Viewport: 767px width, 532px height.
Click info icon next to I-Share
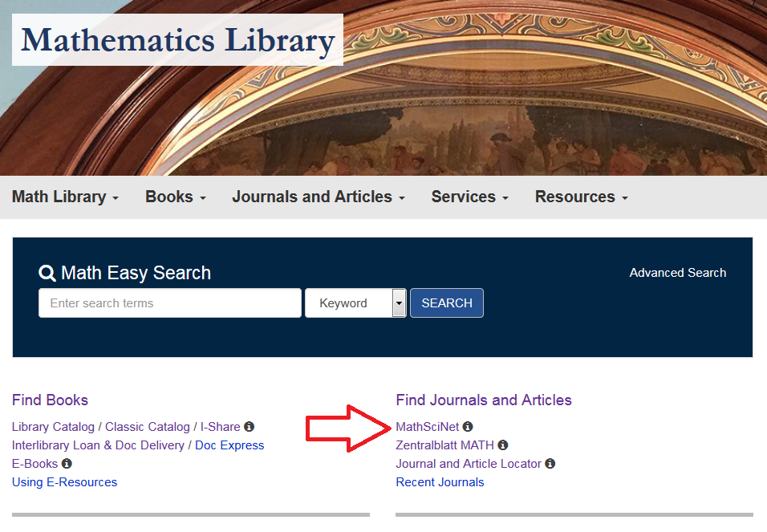[x=249, y=427]
